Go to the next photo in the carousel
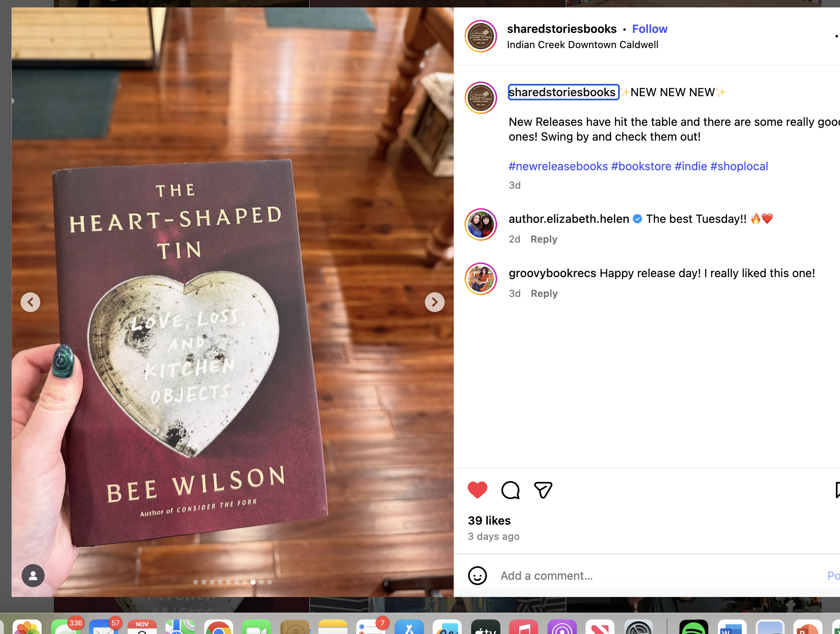Image resolution: width=840 pixels, height=634 pixels. click(x=434, y=302)
